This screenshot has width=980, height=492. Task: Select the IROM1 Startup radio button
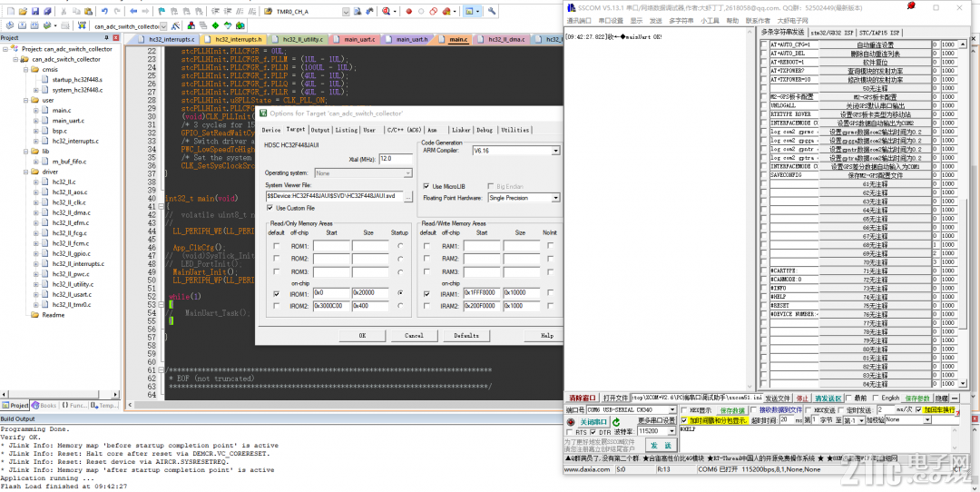point(399,292)
